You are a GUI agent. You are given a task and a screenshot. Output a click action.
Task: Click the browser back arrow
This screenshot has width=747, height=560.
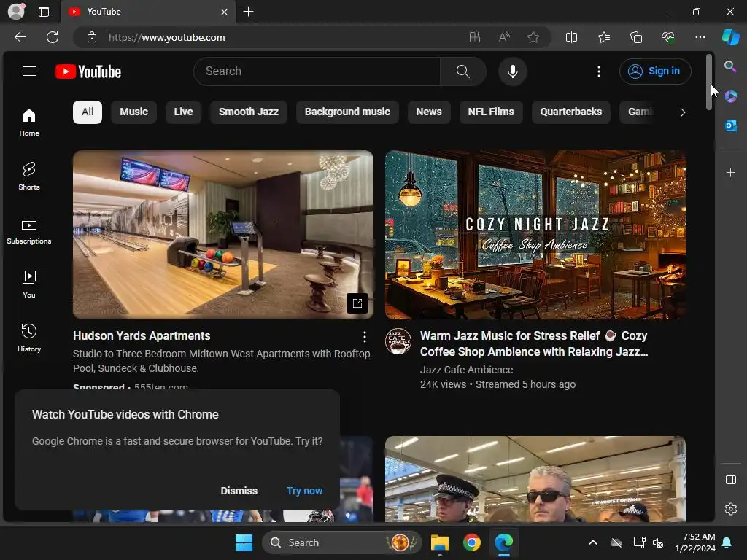(20, 37)
